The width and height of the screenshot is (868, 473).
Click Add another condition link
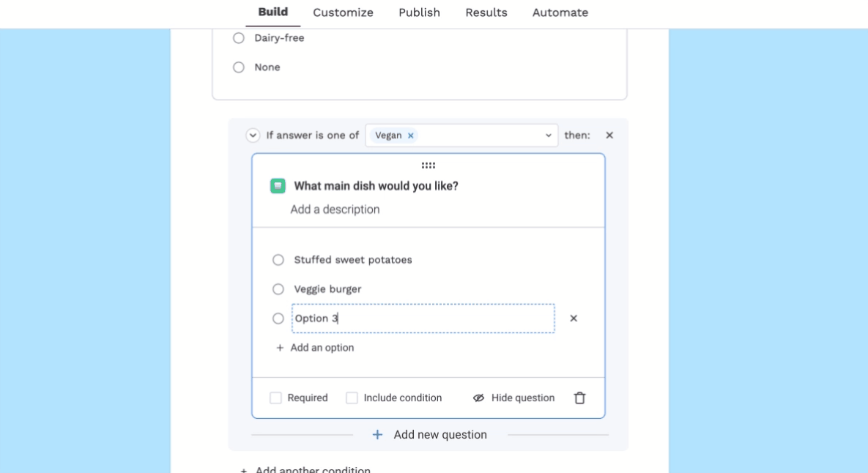313,469
